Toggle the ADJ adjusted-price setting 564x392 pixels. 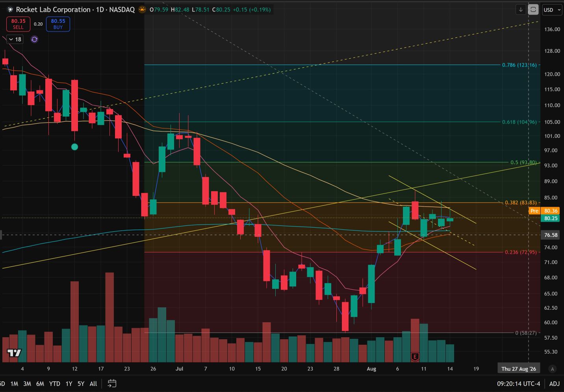pos(554,384)
